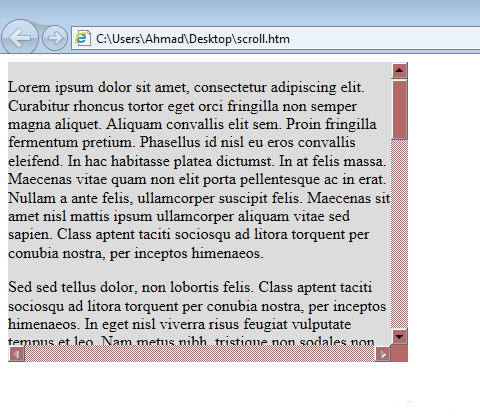Click the horizontal scrollbar right arrow

(383, 354)
